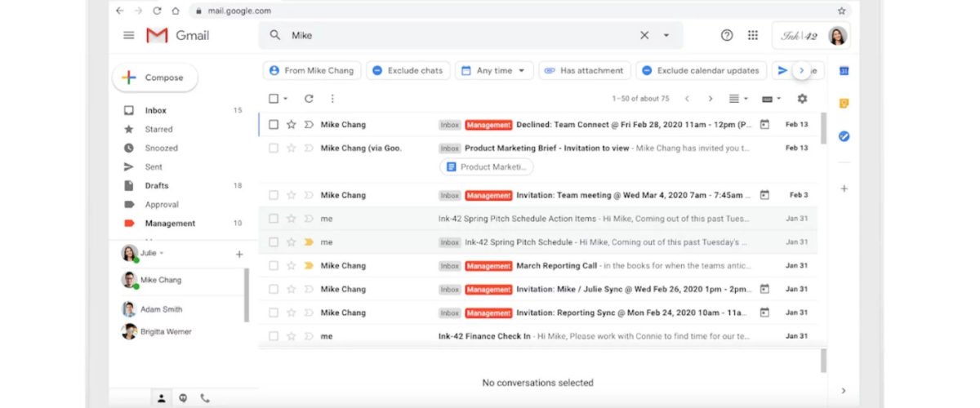Viewport: 980px width, 408px height.
Task: Click the Gmail logo
Action: point(178,35)
